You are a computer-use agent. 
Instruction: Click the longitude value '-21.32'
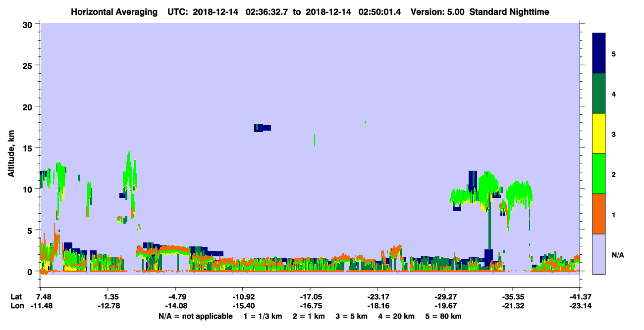click(512, 306)
